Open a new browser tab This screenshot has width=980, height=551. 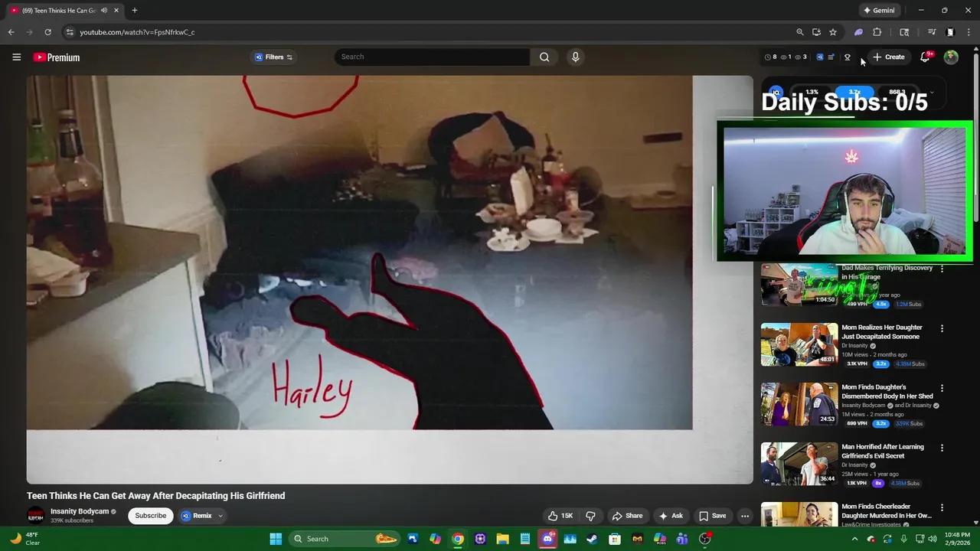134,11
